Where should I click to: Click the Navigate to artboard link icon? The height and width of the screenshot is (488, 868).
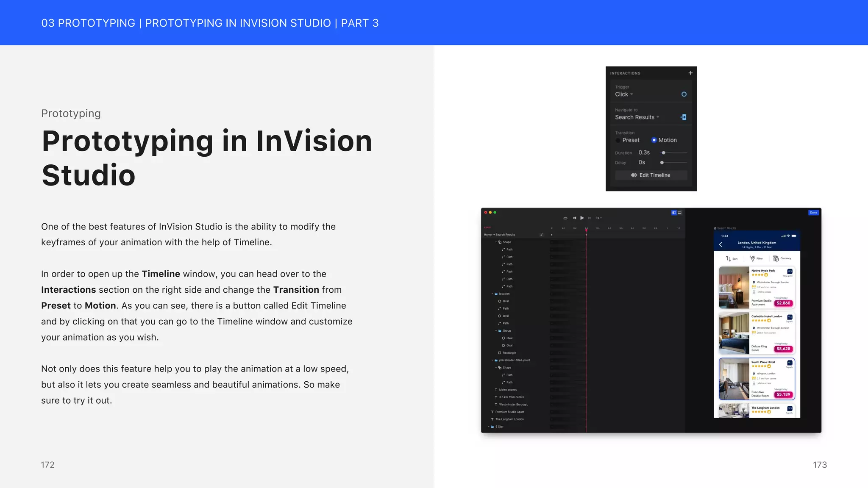[x=683, y=117]
